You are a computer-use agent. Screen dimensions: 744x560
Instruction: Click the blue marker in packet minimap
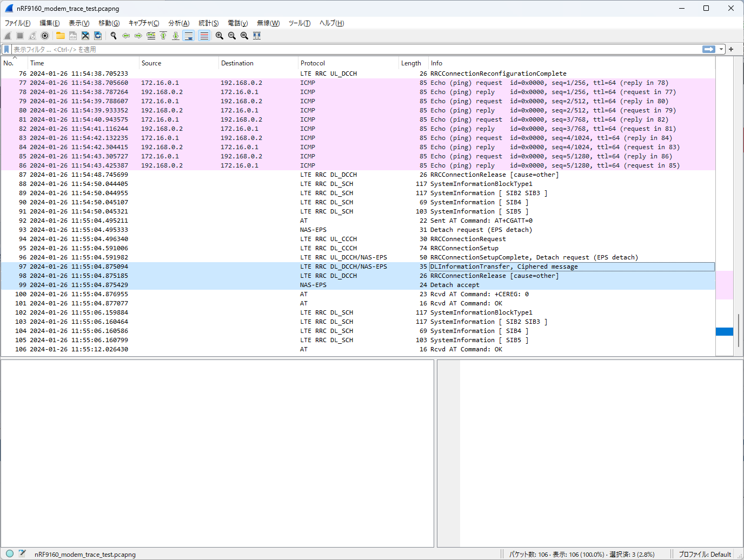tap(724, 331)
